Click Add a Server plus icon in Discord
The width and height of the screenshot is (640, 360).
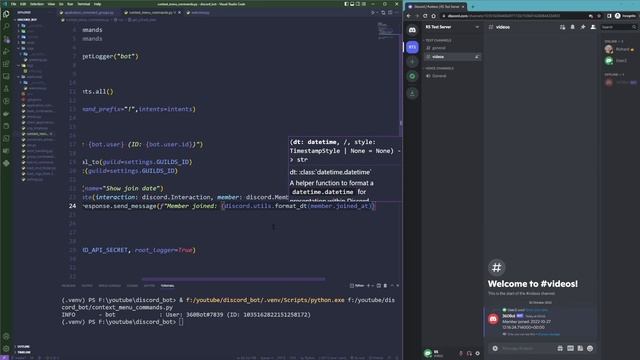[x=412, y=62]
